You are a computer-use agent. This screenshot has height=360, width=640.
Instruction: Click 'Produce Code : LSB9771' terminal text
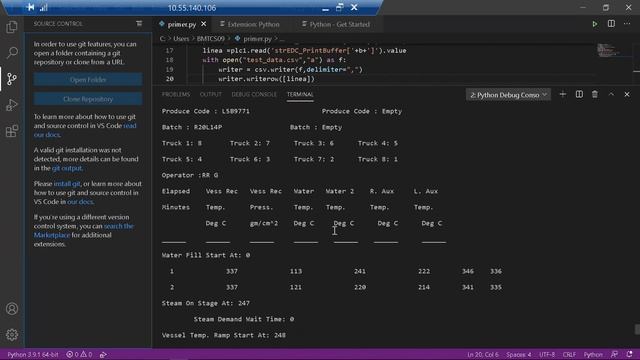coord(206,111)
